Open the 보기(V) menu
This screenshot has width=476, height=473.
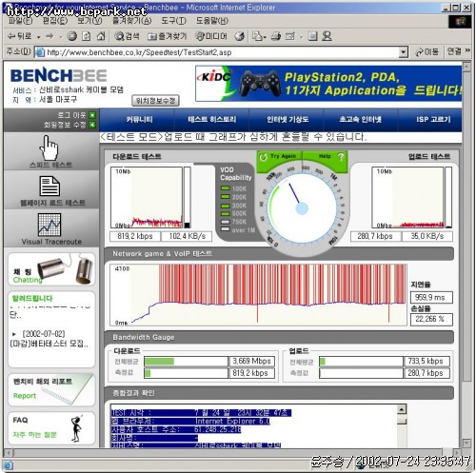point(89,21)
